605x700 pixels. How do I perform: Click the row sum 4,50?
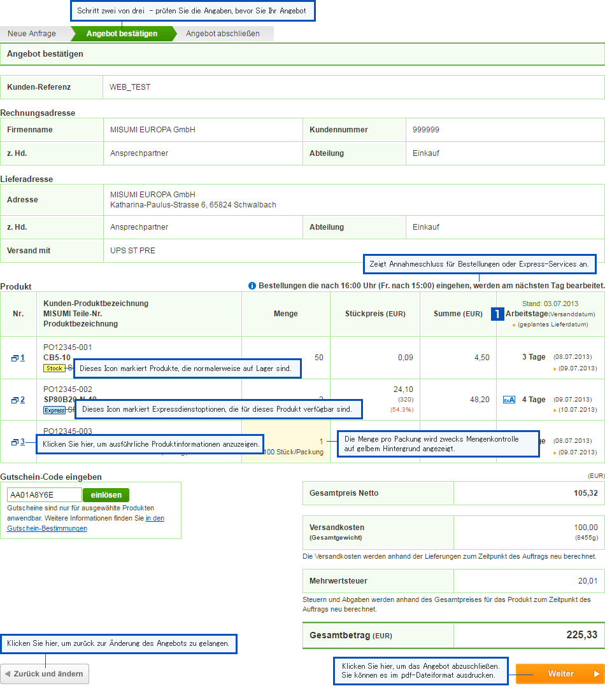pyautogui.click(x=482, y=358)
